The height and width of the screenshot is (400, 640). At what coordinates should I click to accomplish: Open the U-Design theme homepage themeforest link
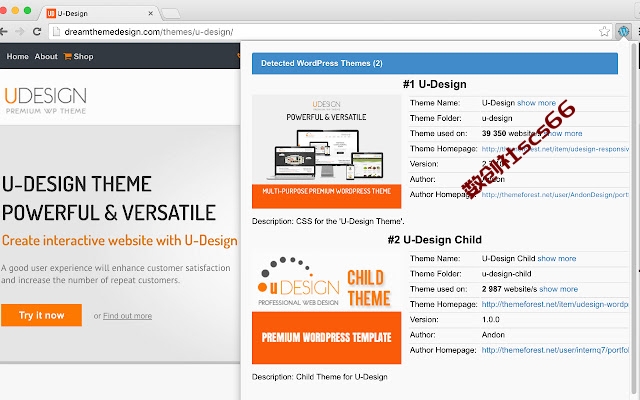coord(555,149)
